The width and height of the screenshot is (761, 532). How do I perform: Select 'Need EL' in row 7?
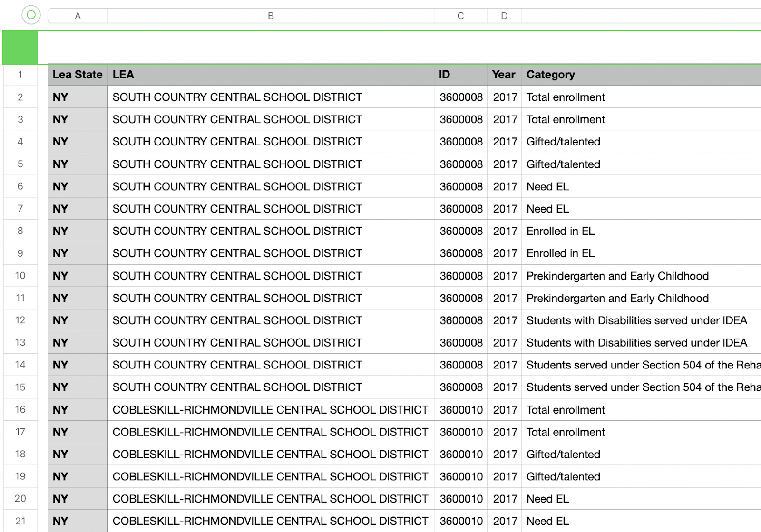641,209
